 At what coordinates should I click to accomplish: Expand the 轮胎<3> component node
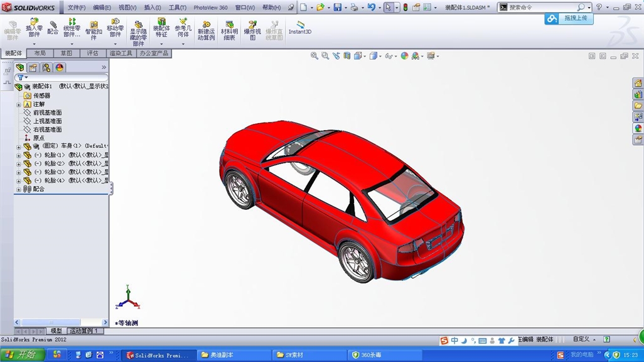(18, 172)
